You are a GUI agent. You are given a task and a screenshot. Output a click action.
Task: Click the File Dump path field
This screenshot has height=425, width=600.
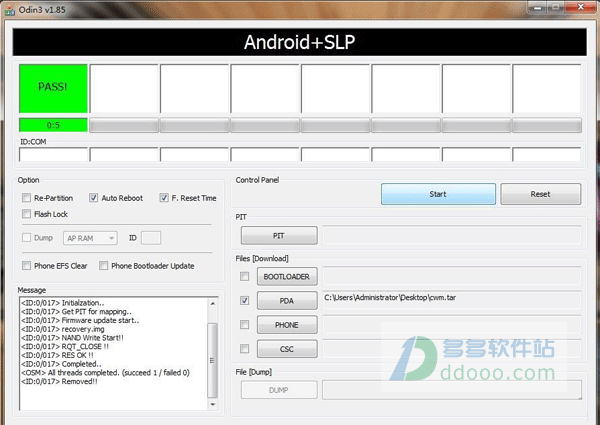click(452, 389)
